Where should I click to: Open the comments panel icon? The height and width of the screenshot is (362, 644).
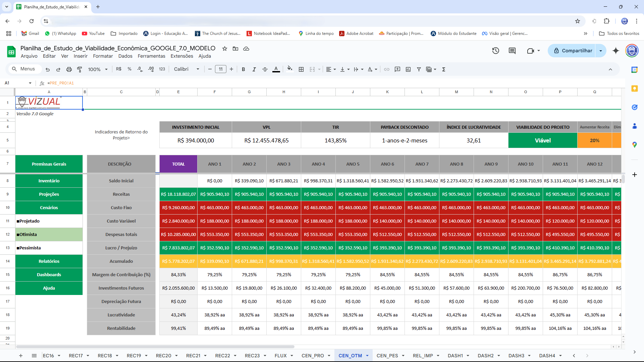point(512,51)
